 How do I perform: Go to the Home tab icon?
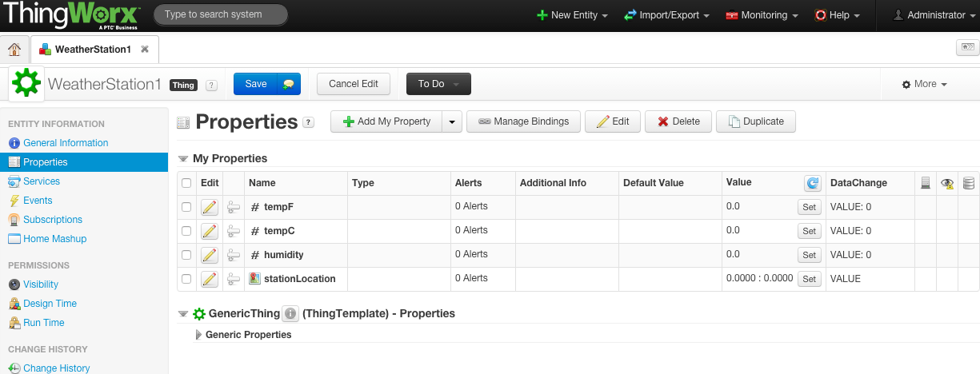point(14,50)
